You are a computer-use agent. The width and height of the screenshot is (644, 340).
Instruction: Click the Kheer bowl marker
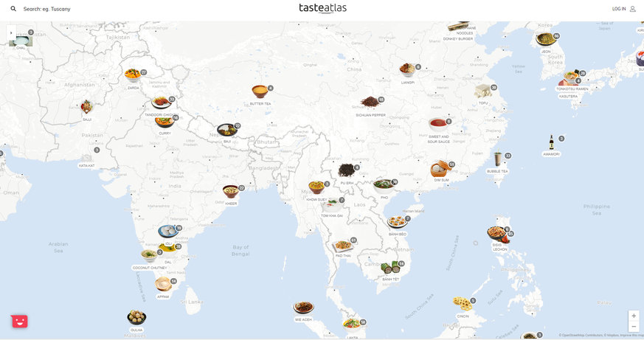coord(231,191)
